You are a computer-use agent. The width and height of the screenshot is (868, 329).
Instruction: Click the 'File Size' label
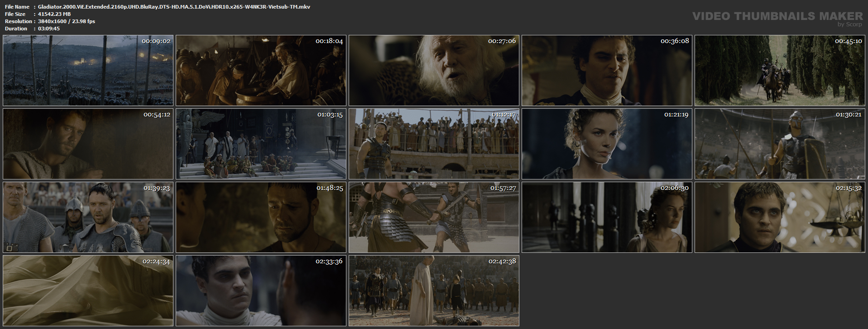15,14
